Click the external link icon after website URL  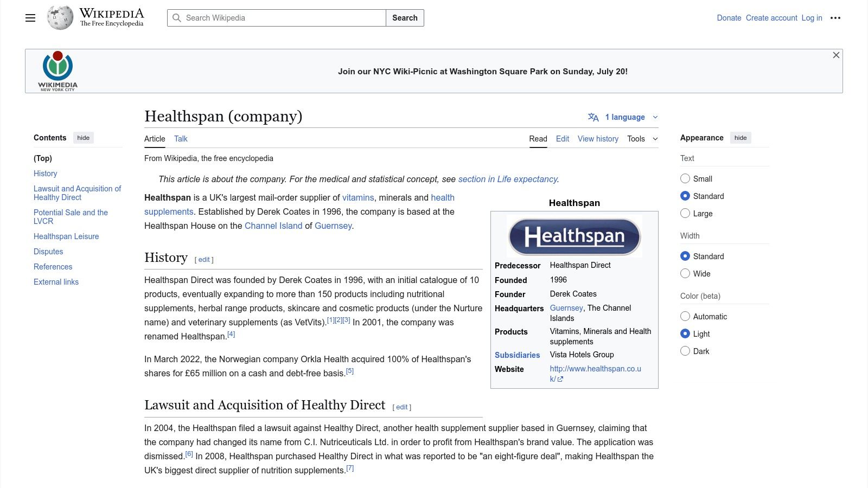pyautogui.click(x=560, y=380)
